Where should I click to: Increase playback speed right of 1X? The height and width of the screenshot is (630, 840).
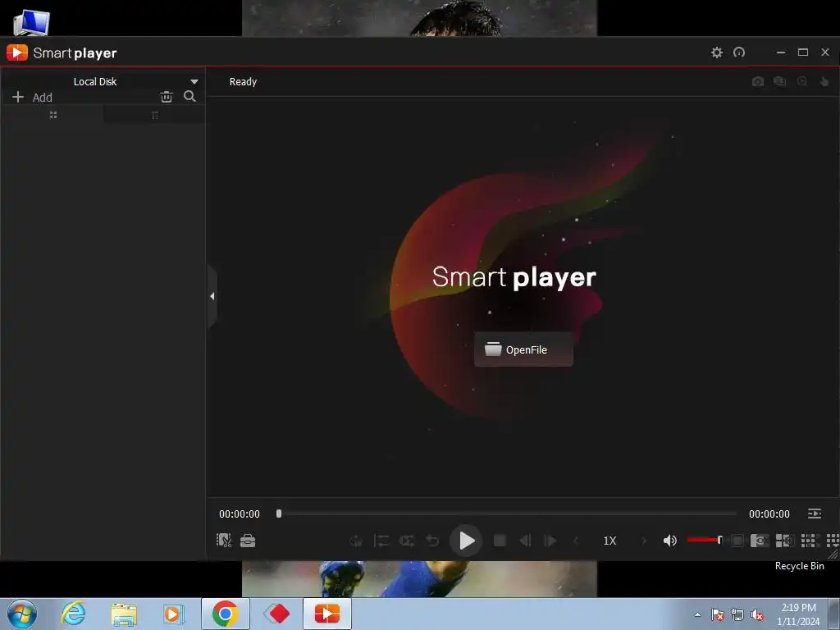[x=644, y=541]
